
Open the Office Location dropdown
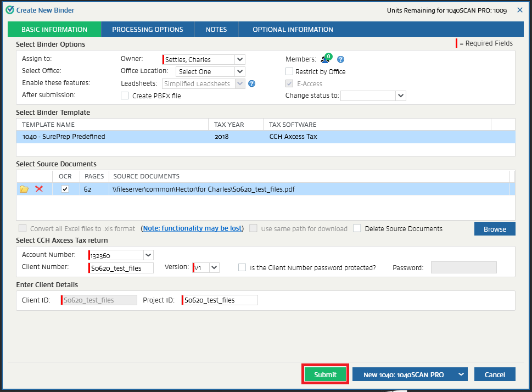(239, 71)
